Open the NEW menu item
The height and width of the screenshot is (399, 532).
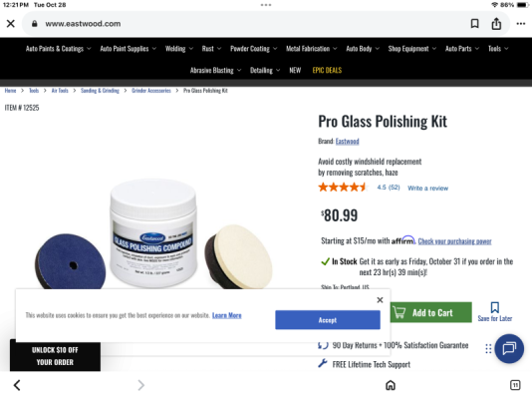click(295, 70)
